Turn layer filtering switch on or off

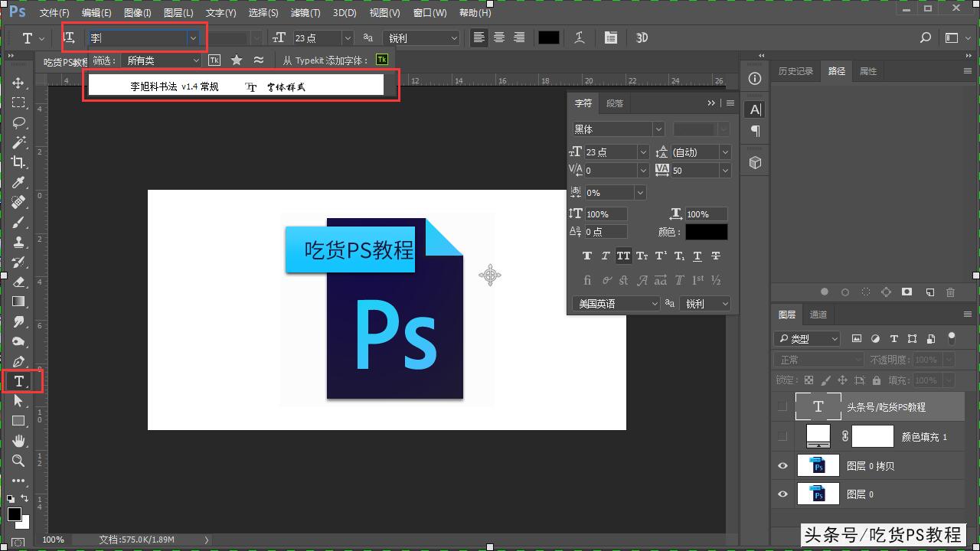coord(952,337)
